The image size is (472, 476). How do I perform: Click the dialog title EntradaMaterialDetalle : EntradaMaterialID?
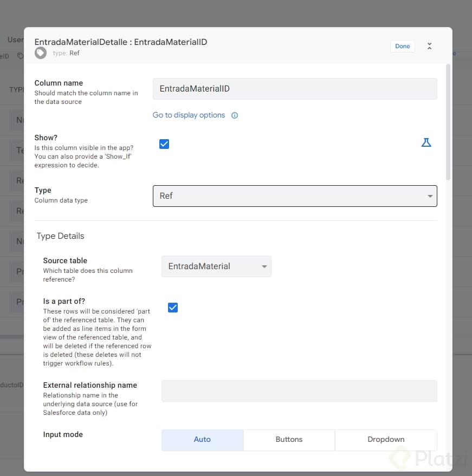pos(121,42)
